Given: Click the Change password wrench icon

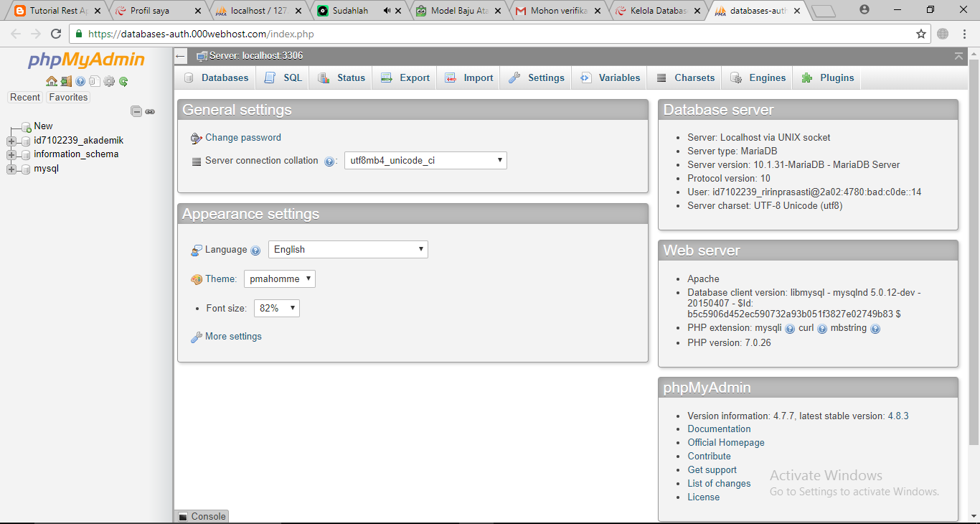Looking at the screenshot, I should point(197,137).
